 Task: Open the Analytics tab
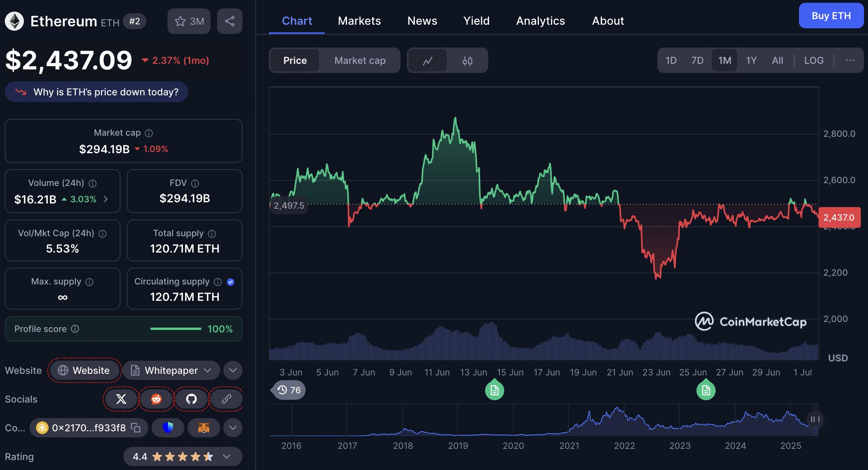coord(541,21)
